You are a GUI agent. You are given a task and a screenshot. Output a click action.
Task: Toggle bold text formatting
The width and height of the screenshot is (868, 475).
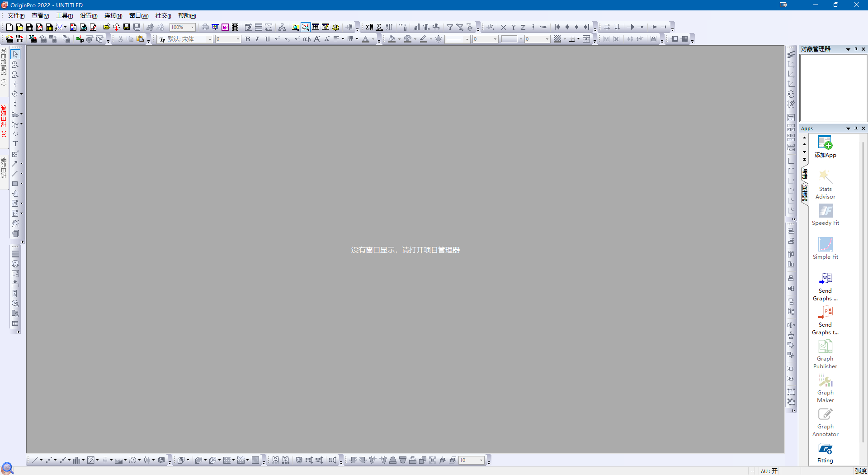248,39
